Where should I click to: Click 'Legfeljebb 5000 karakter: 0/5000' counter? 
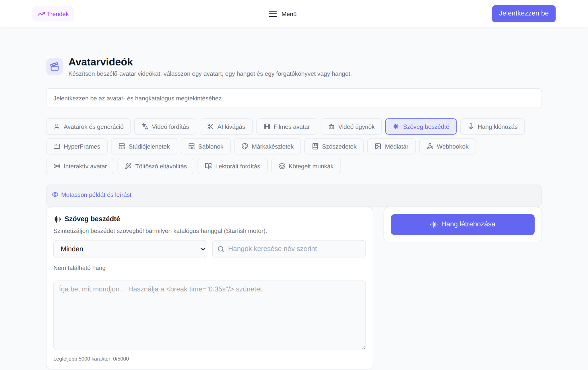91,359
